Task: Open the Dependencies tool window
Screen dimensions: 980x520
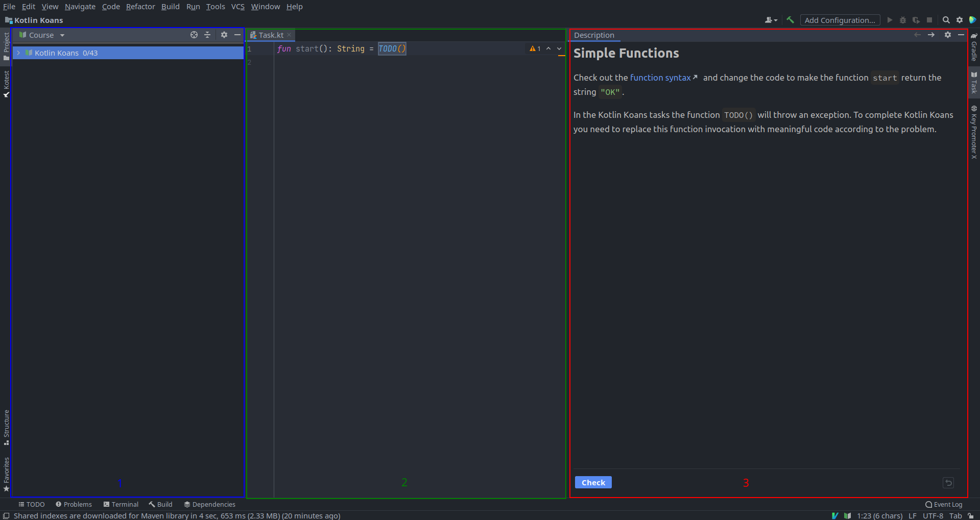Action: 209,504
